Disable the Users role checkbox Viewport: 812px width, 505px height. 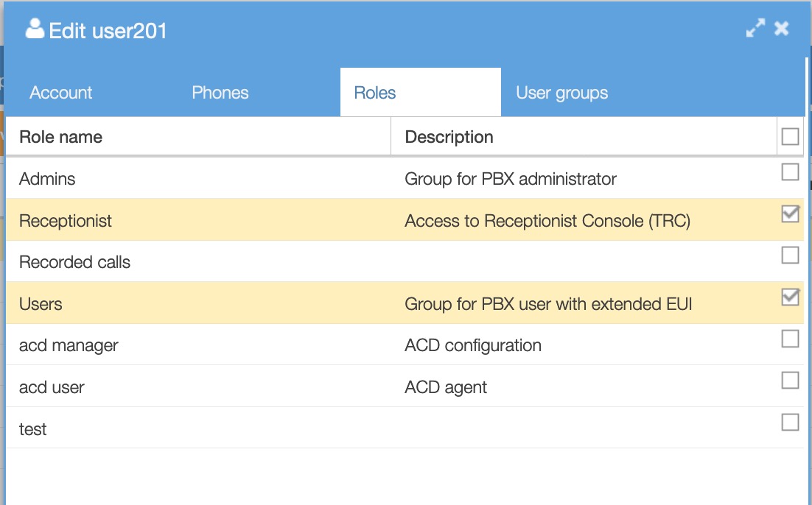tap(790, 297)
